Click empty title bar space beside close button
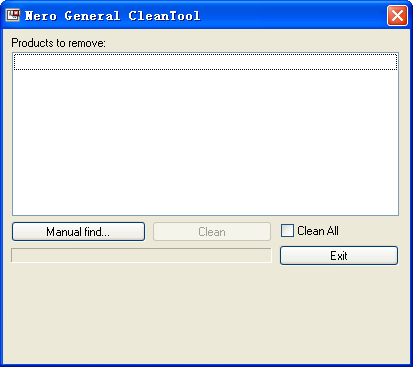This screenshot has width=413, height=367. point(293,15)
